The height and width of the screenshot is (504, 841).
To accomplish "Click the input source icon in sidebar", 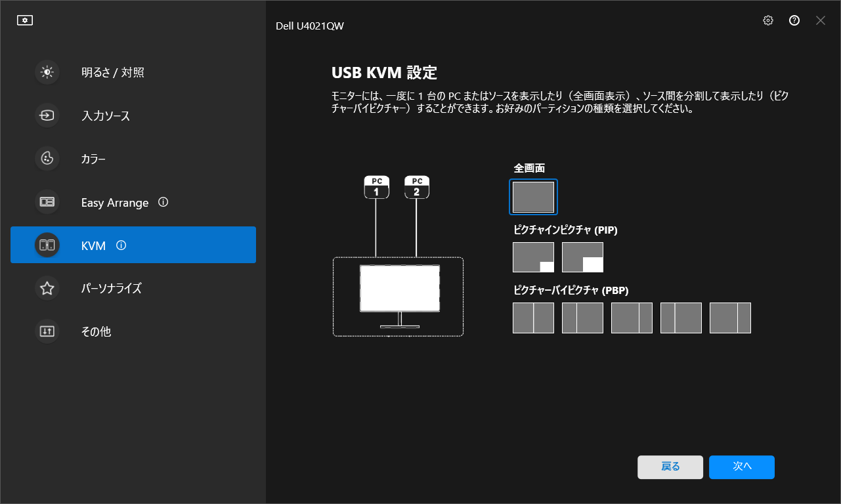I will [47, 115].
